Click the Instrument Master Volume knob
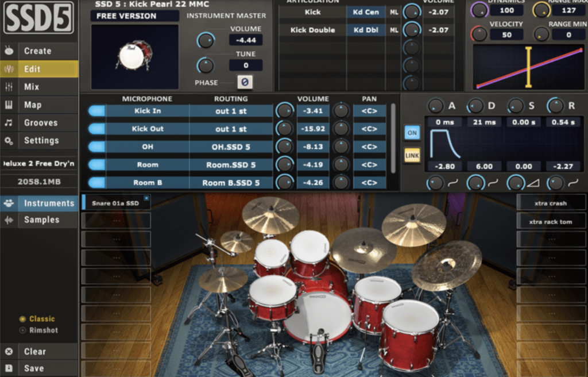Screen dimensions: 588x377 pos(205,40)
